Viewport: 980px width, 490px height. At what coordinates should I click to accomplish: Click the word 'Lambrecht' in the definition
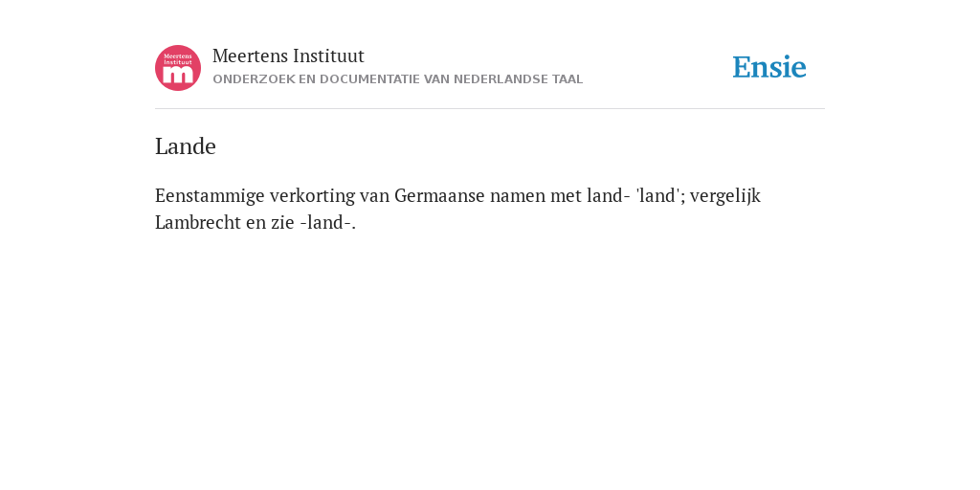point(198,222)
